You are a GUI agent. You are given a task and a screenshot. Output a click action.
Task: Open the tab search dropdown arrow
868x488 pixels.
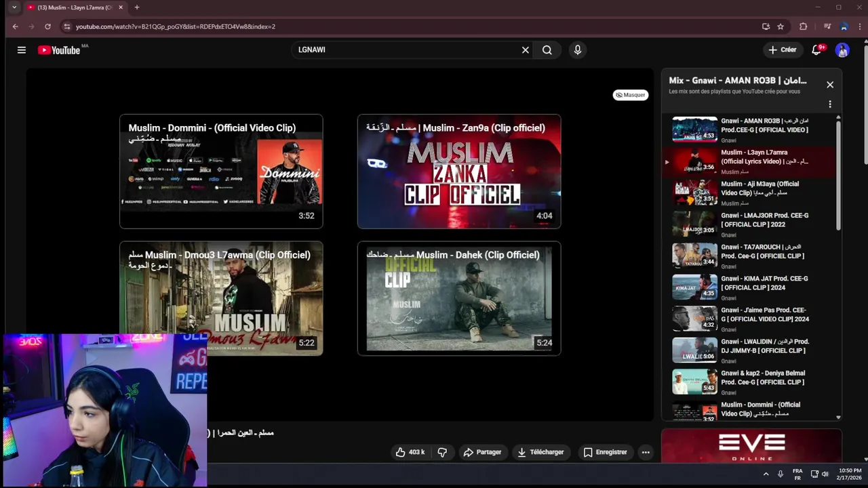pyautogui.click(x=14, y=7)
